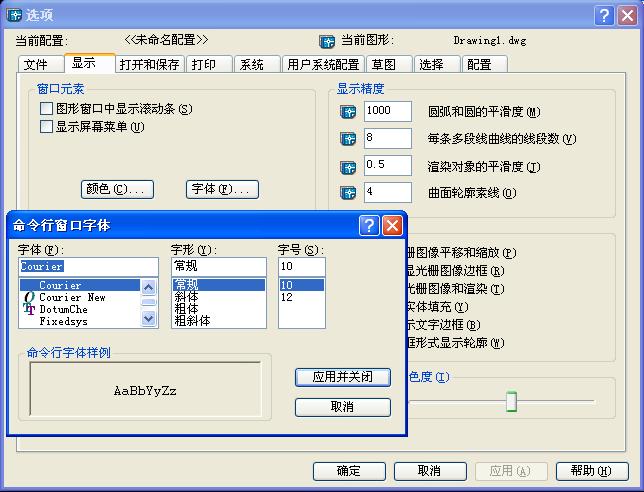644x492 pixels.
Task: Click 曲面轮廓素线 field showing 4
Action: pos(388,192)
